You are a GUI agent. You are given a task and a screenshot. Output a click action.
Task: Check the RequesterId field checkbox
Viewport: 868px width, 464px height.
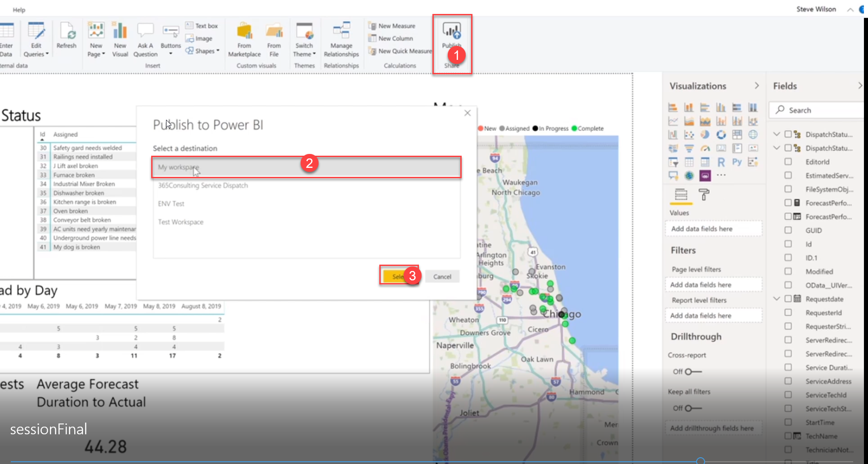click(788, 312)
